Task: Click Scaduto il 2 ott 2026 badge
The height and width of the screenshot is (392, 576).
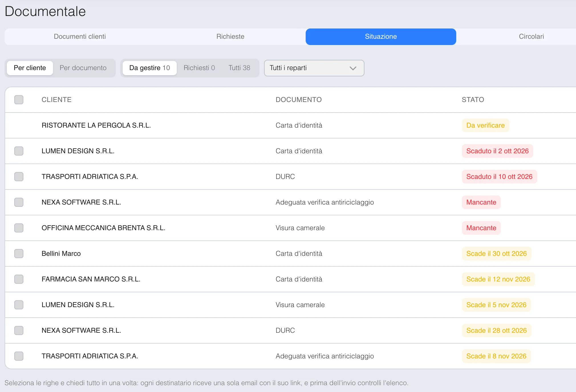Action: 497,151
